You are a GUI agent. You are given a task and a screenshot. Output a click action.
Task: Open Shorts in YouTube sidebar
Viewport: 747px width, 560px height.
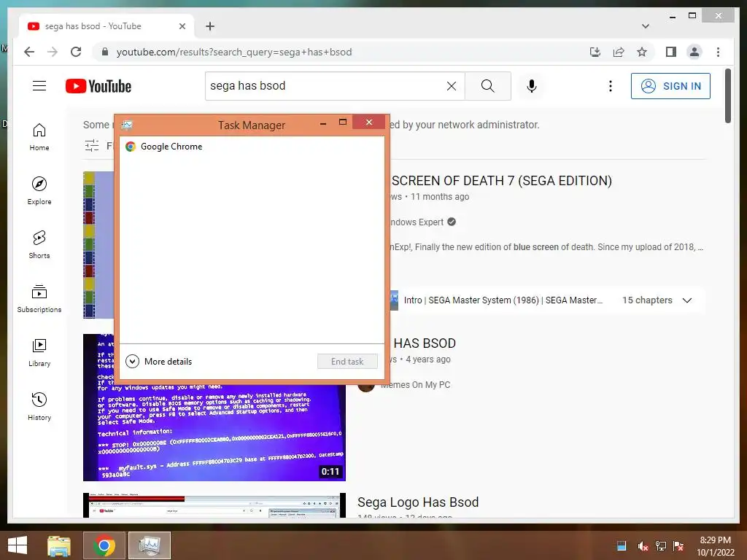click(x=39, y=245)
